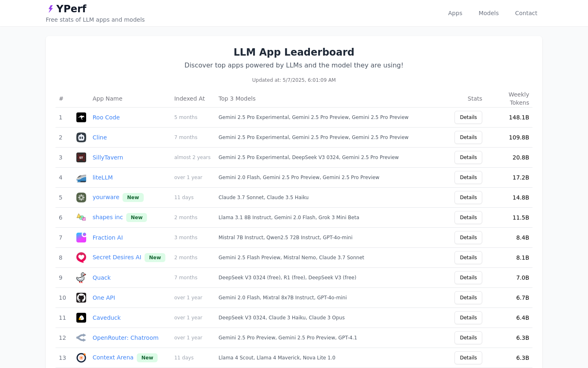This screenshot has width=588, height=368.
Task: Click the yourware app icon
Action: (81, 197)
